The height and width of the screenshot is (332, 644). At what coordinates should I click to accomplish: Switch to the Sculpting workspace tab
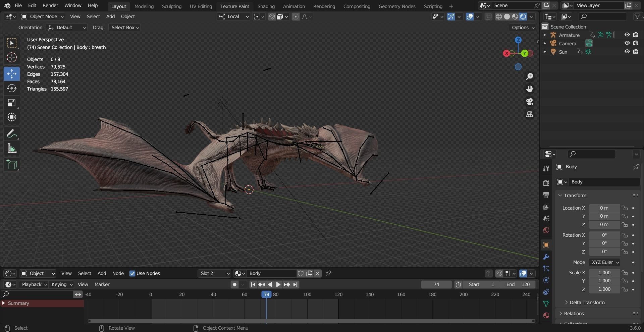171,6
